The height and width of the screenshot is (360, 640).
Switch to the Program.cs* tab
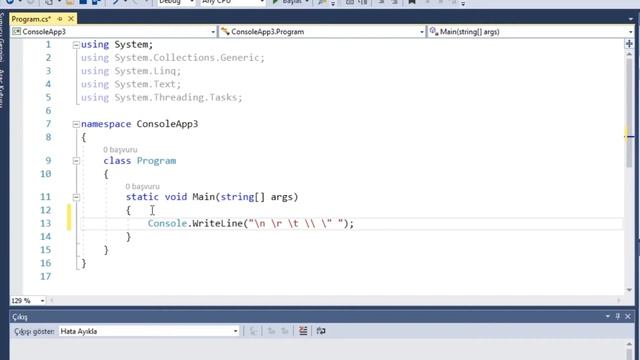[x=31, y=19]
